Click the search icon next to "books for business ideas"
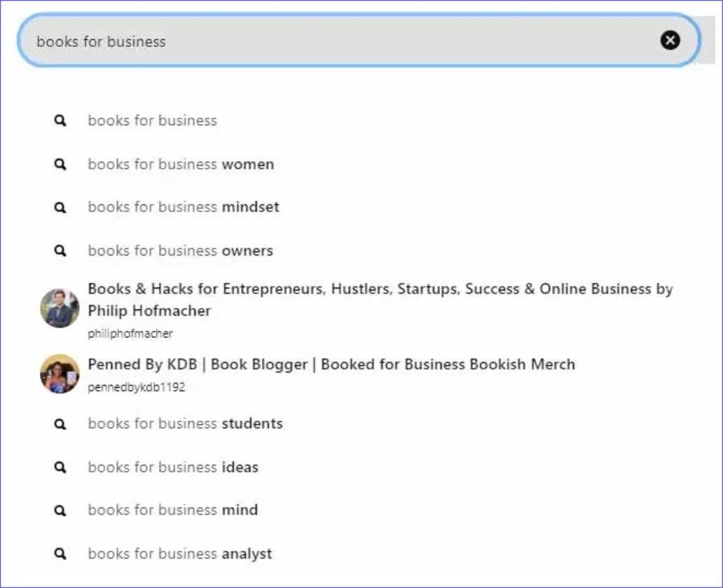 60,467
